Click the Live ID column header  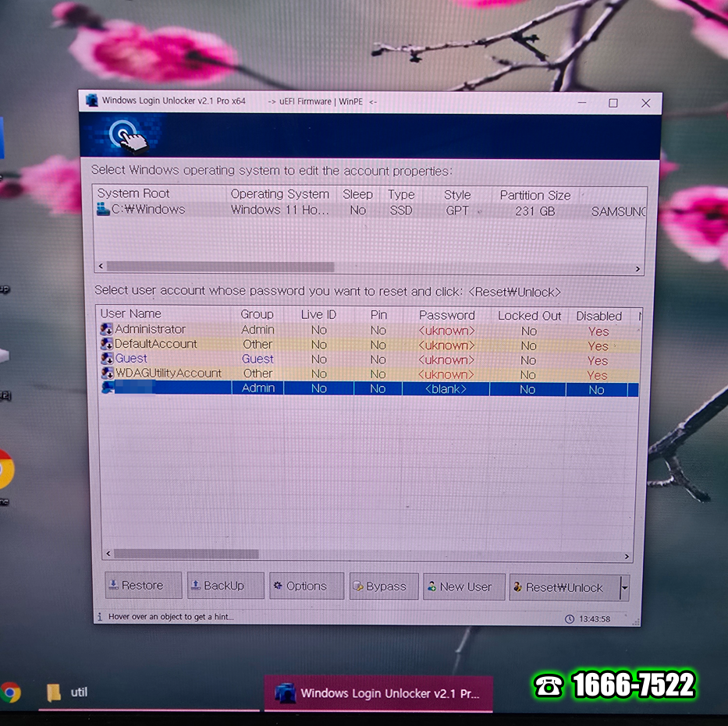pos(318,314)
